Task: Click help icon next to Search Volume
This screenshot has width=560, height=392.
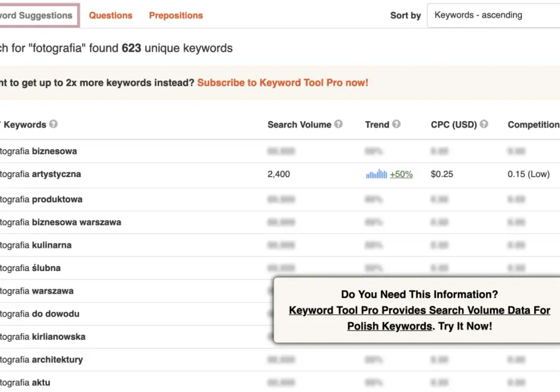Action: click(338, 124)
